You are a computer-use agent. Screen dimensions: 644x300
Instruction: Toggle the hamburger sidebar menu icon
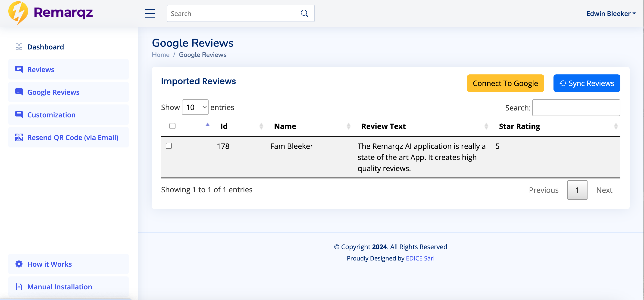click(x=150, y=13)
